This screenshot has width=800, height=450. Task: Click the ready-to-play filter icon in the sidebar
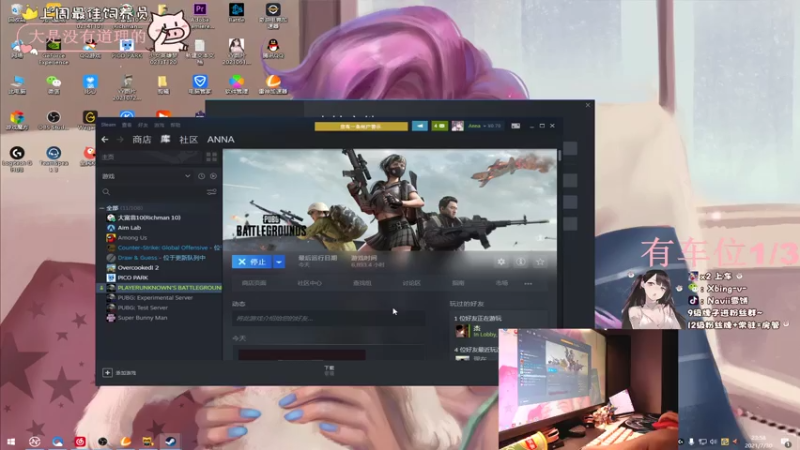tap(213, 176)
